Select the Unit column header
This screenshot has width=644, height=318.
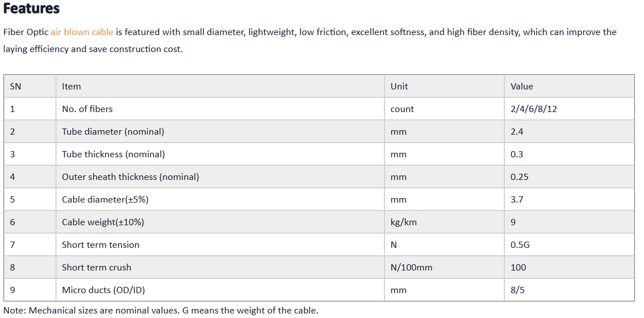(x=444, y=86)
